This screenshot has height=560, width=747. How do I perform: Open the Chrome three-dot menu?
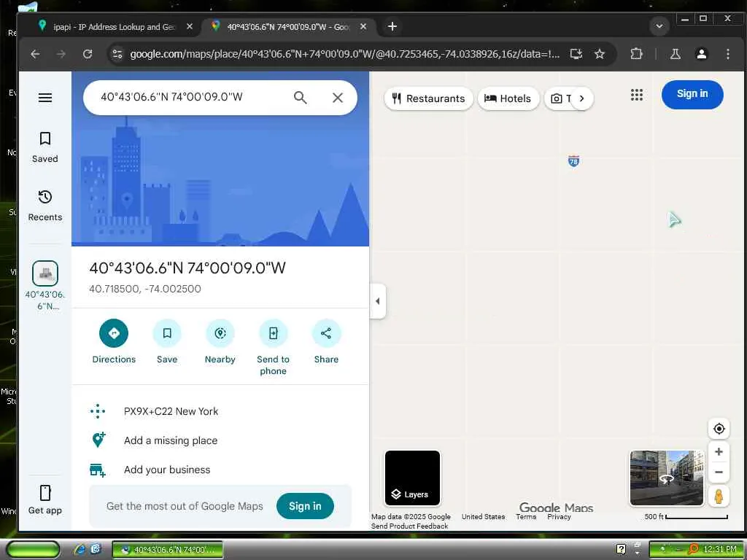[x=728, y=54]
